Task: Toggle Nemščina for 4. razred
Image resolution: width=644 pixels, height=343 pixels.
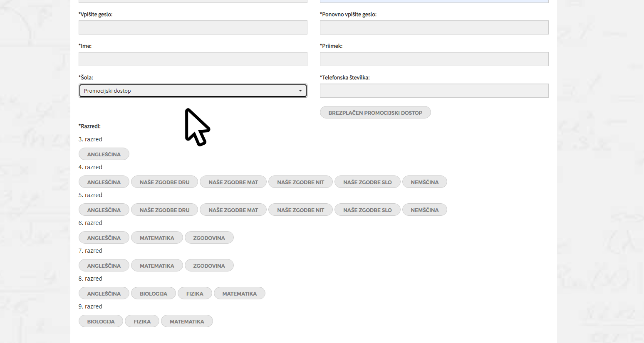Action: [425, 182]
